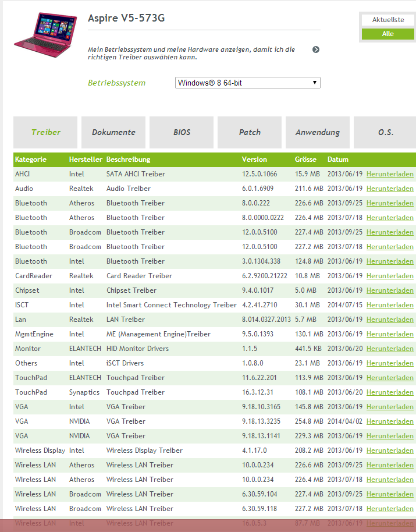Download the Intel Wireless Display Treiber
The image size is (416, 532).
tap(390, 451)
